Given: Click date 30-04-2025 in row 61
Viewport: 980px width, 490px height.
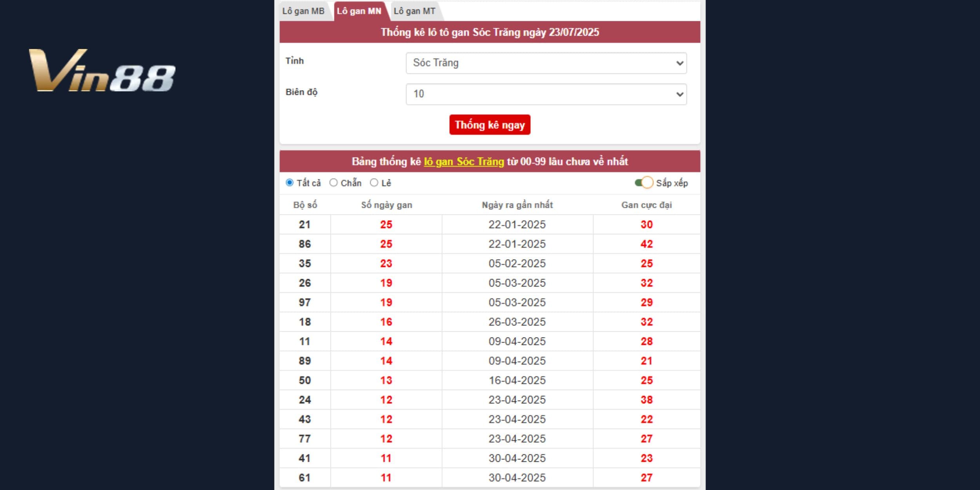Looking at the screenshot, I should [x=517, y=478].
